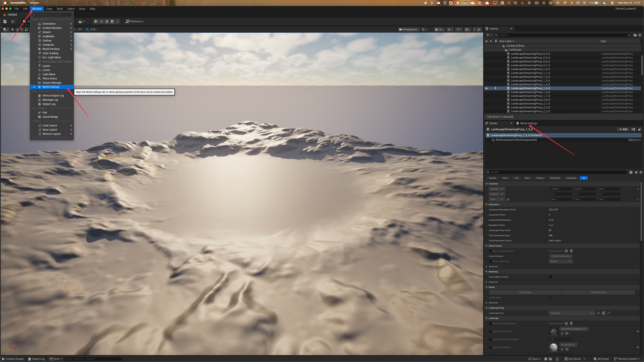
Task: Open the Lit view mode dropdown
Action: click(439, 29)
